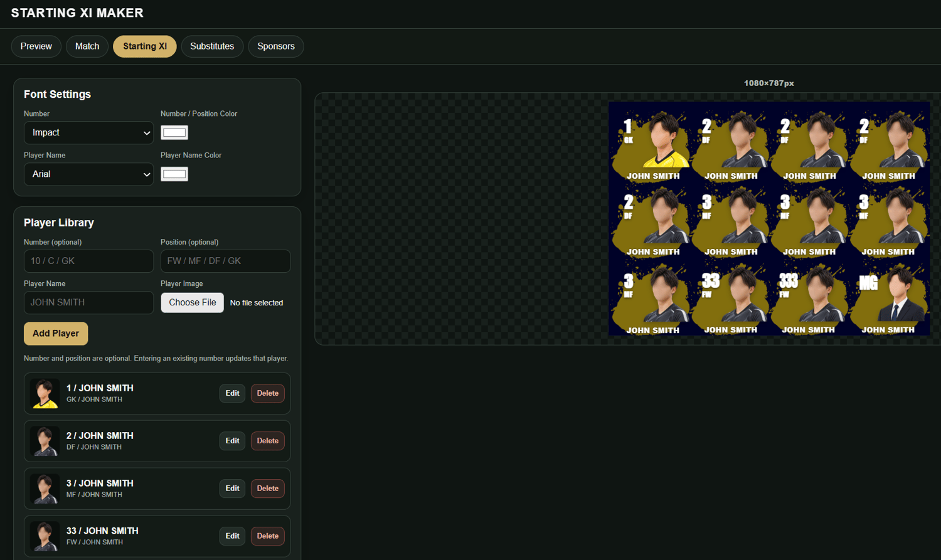Edit player number 3 (MF)
The height and width of the screenshot is (560, 941).
tap(232, 489)
